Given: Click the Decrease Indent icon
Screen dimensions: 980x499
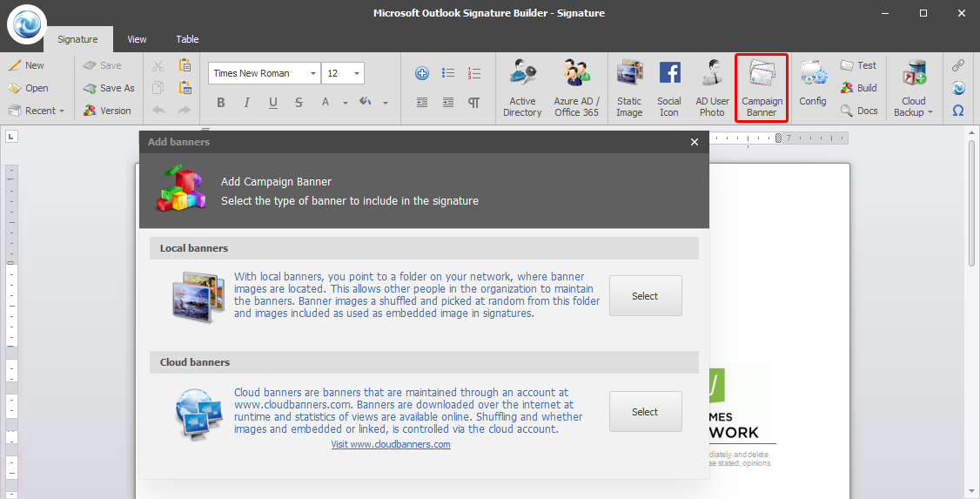Looking at the screenshot, I should pyautogui.click(x=422, y=103).
